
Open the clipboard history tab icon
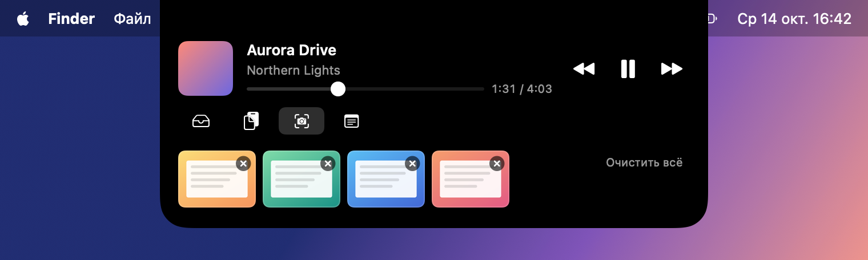click(x=251, y=121)
